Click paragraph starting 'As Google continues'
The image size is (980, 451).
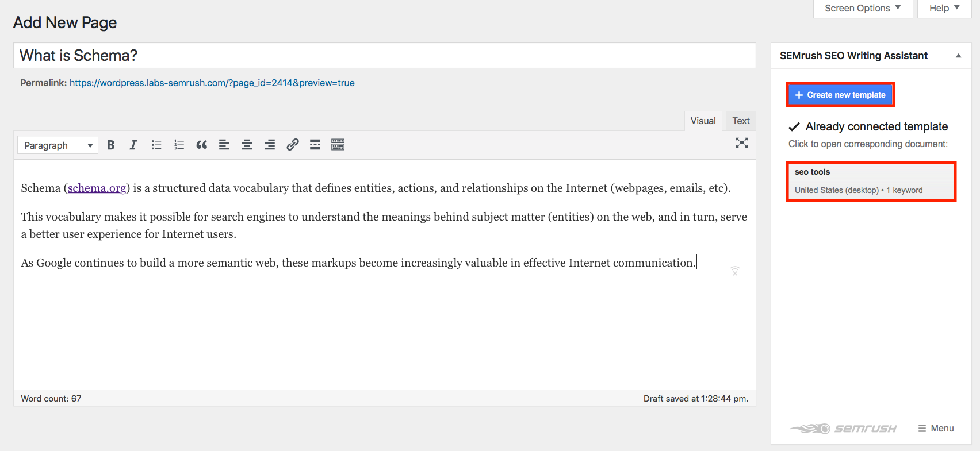click(359, 263)
